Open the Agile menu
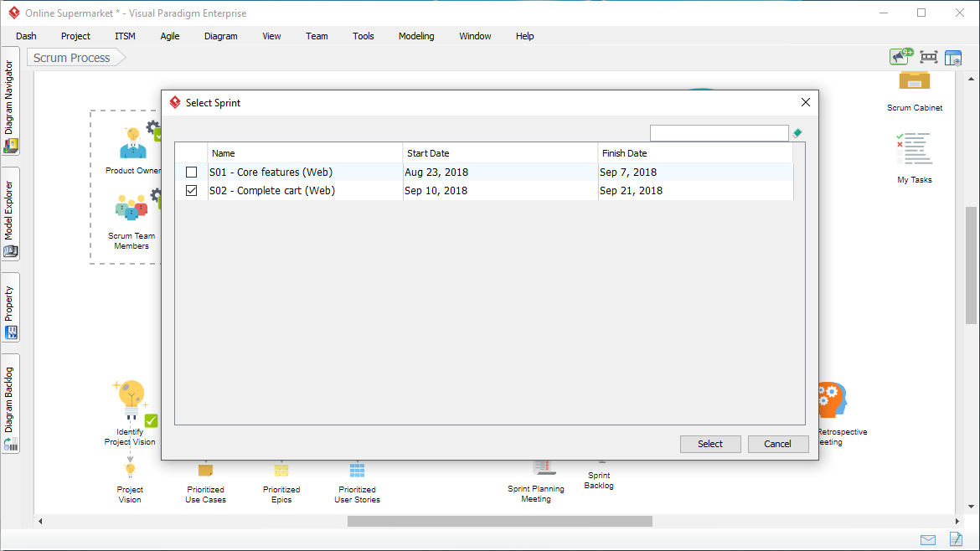Screen dimensions: 980x551 coord(170,36)
